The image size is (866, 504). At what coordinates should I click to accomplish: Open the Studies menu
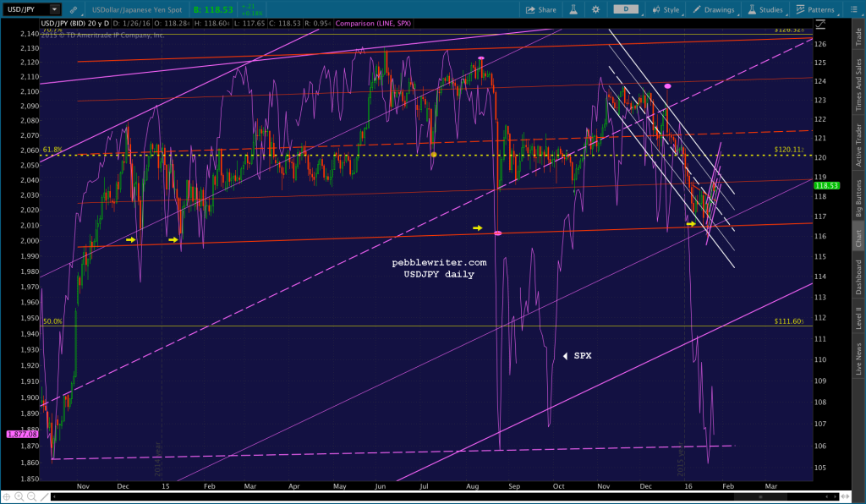(x=765, y=9)
